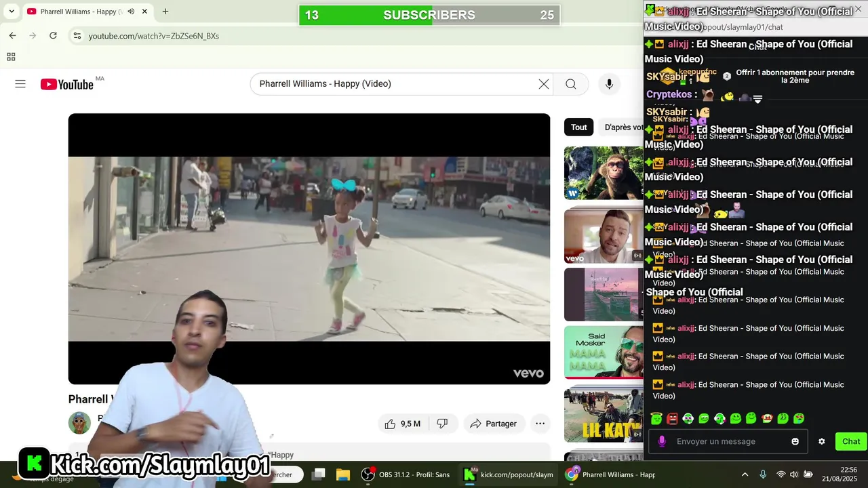Open Task View on the taskbar
This screenshot has height=488, width=868.
[x=319, y=474]
